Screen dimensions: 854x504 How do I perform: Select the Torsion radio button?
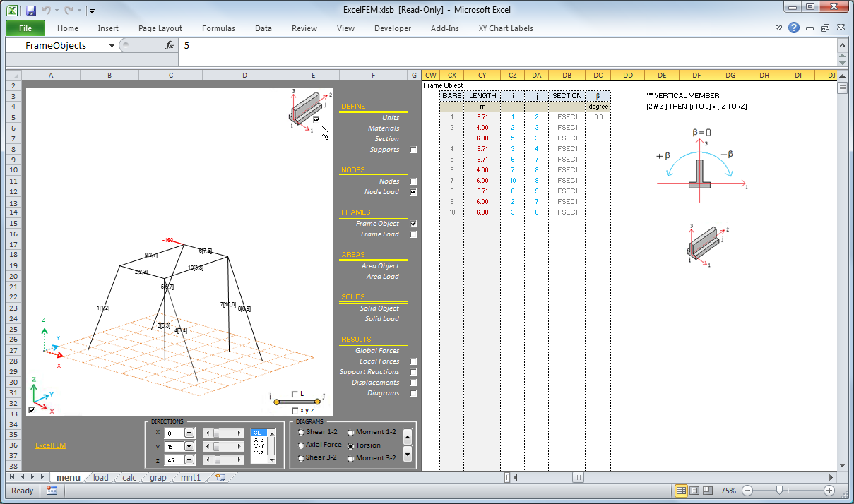351,445
